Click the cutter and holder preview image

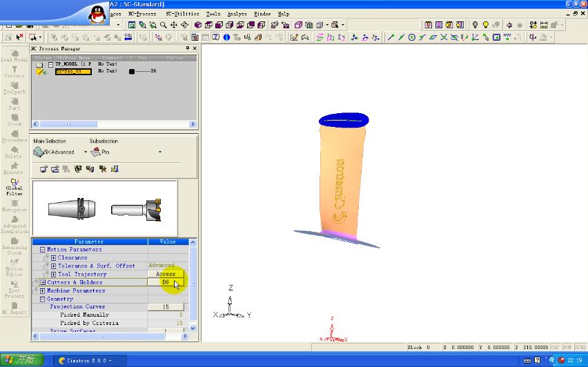tap(105, 208)
